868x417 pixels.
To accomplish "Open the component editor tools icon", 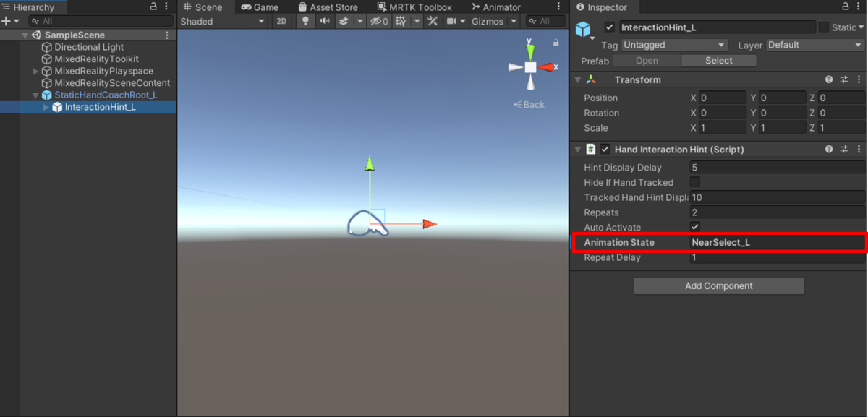I will click(x=433, y=21).
